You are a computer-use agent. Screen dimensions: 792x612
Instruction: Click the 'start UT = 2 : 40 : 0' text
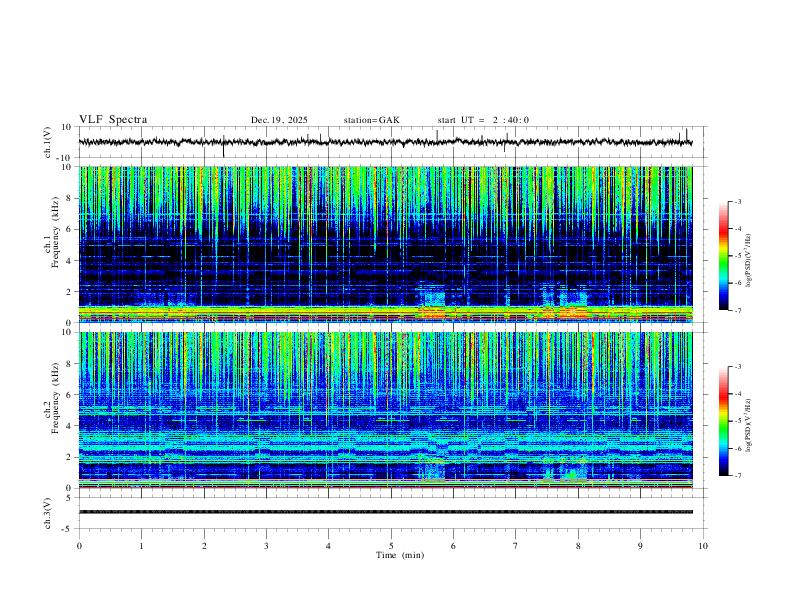coord(483,120)
